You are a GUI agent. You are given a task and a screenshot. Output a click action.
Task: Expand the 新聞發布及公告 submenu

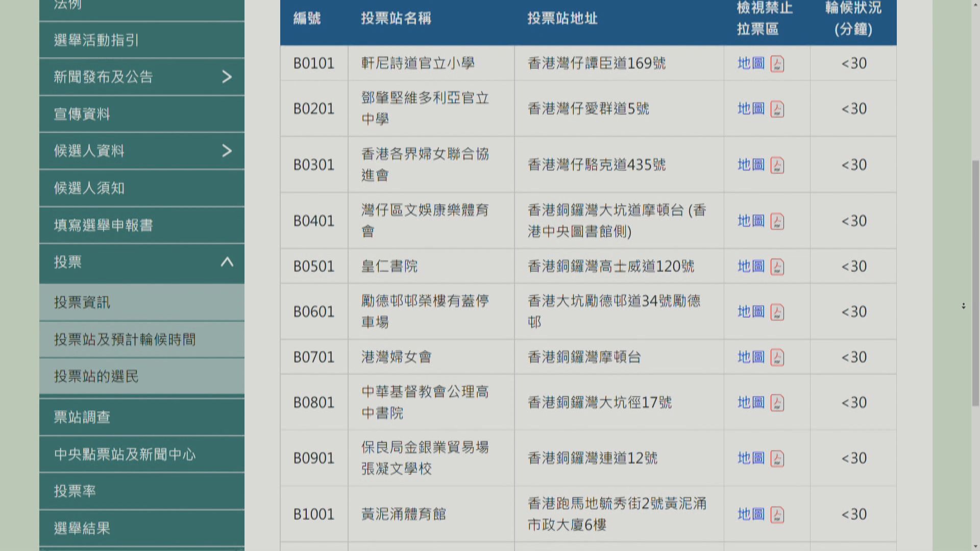(x=228, y=77)
